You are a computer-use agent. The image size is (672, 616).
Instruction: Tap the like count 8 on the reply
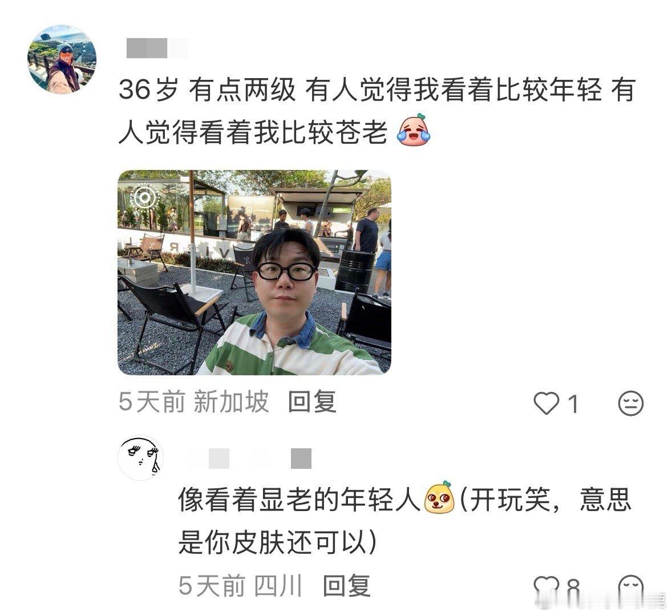tap(573, 586)
